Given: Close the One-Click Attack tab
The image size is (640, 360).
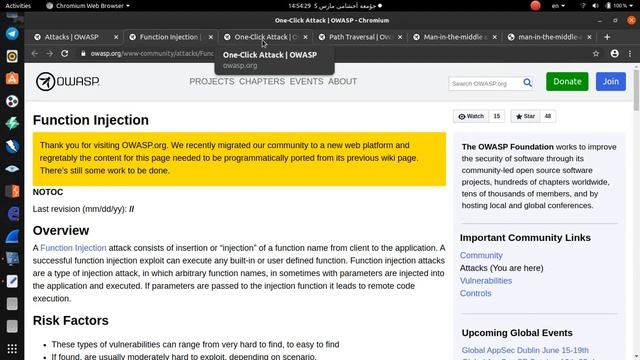Looking at the screenshot, I should (x=305, y=37).
